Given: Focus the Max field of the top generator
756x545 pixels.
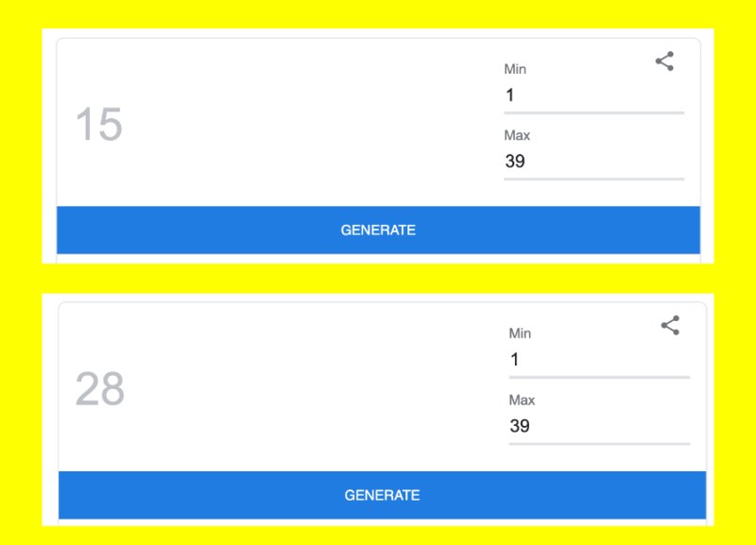Looking at the screenshot, I should click(593, 162).
